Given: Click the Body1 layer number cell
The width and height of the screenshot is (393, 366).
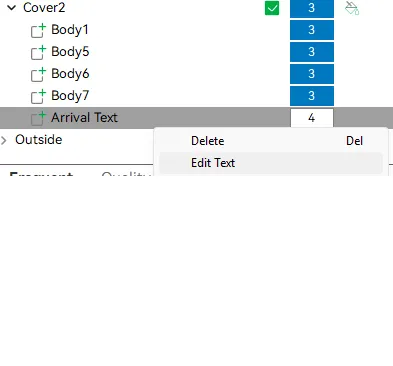Looking at the screenshot, I should 312,30.
